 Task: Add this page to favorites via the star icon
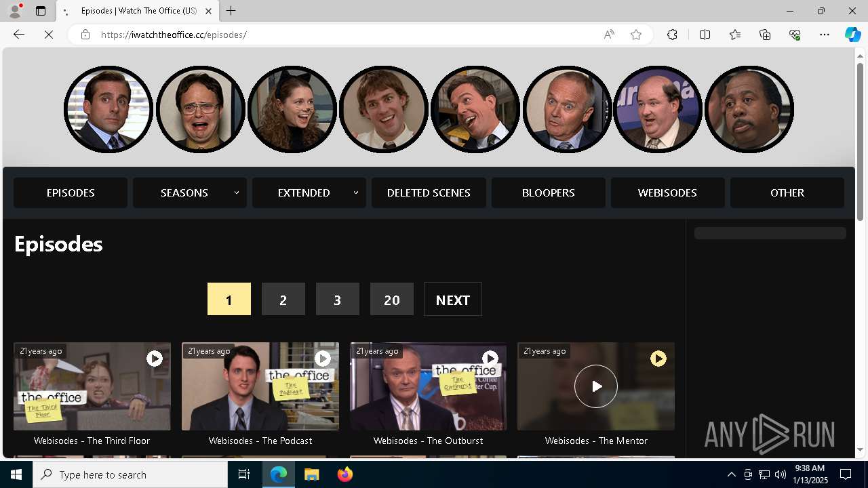[x=636, y=35]
